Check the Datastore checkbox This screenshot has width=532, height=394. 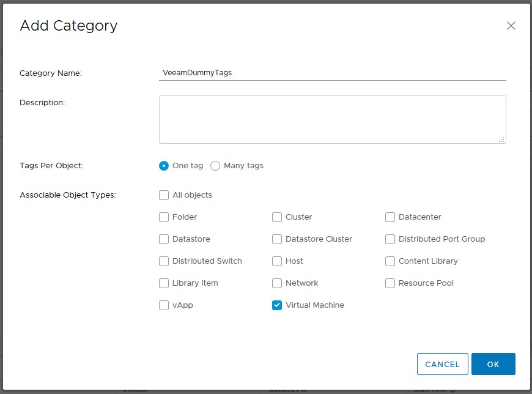tap(163, 239)
